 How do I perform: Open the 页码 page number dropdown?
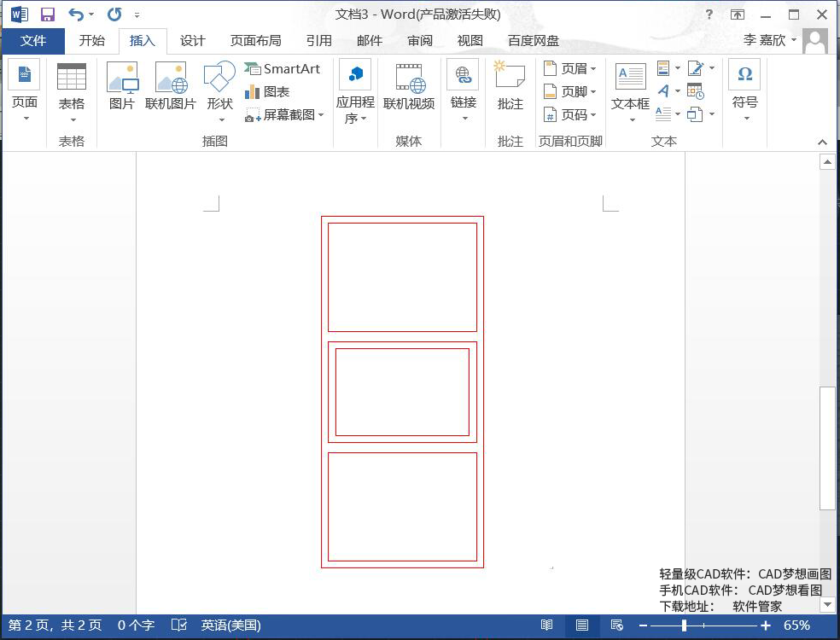(x=569, y=114)
